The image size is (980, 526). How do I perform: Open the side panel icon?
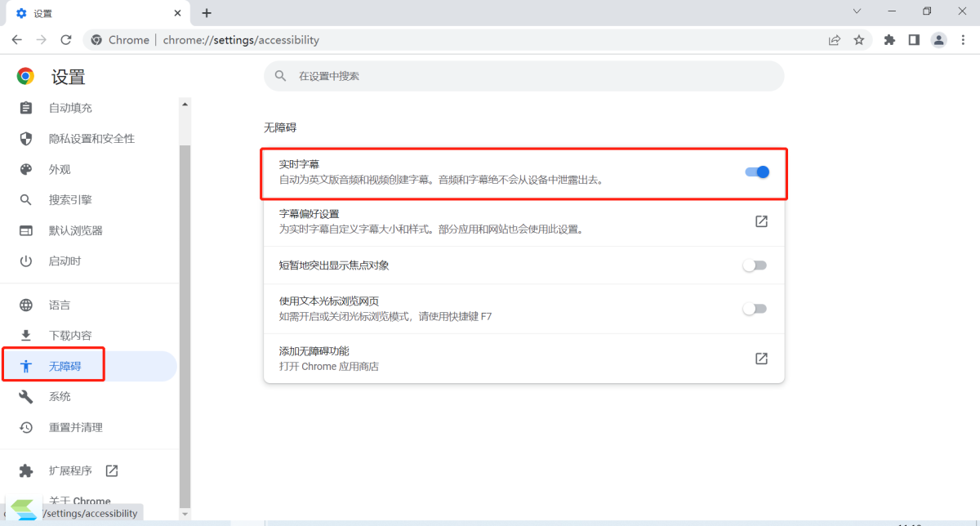(914, 40)
